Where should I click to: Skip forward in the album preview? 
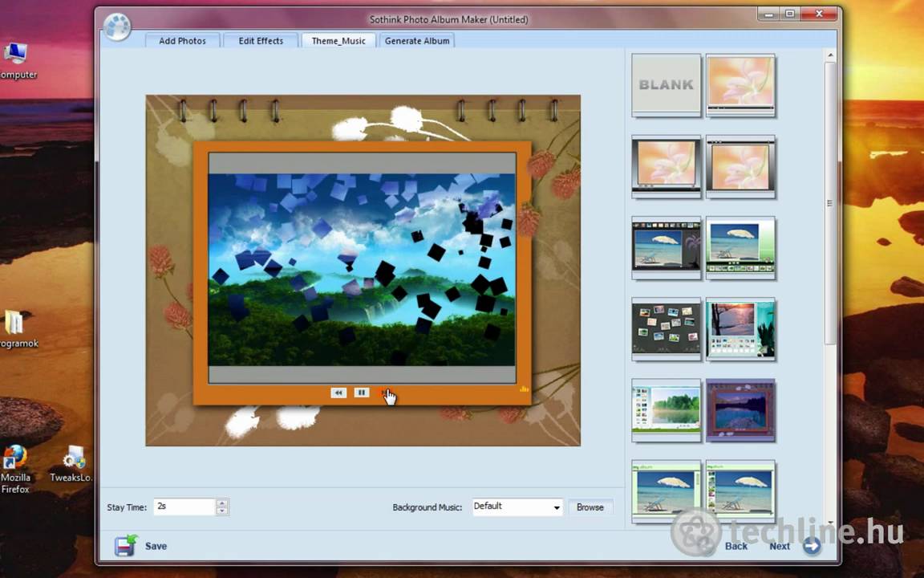(x=383, y=393)
